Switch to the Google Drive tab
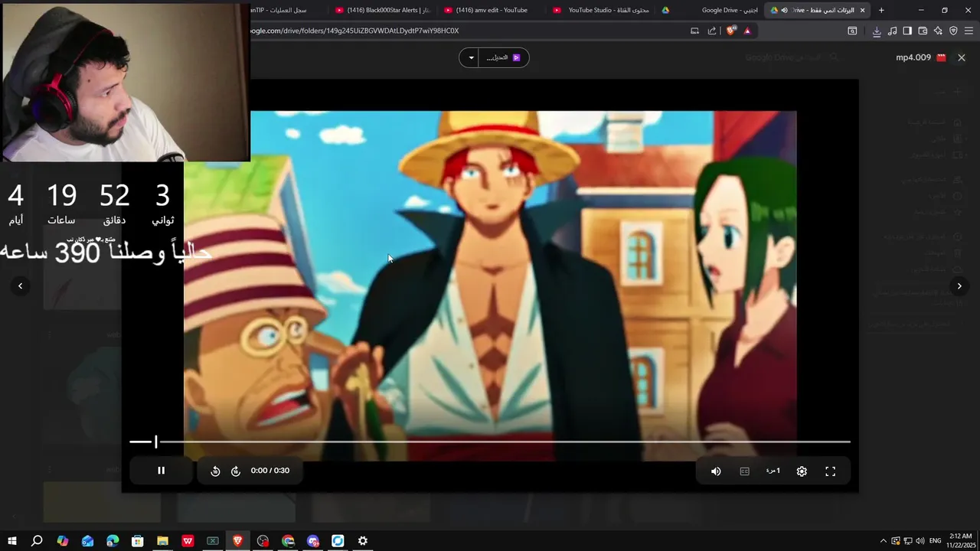Viewport: 980px width, 551px height. [710, 10]
